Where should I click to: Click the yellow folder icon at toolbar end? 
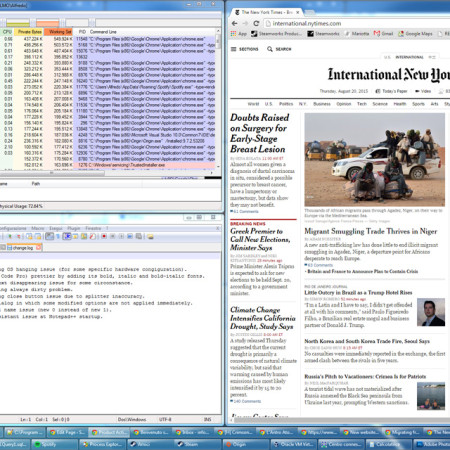(x=150, y=236)
